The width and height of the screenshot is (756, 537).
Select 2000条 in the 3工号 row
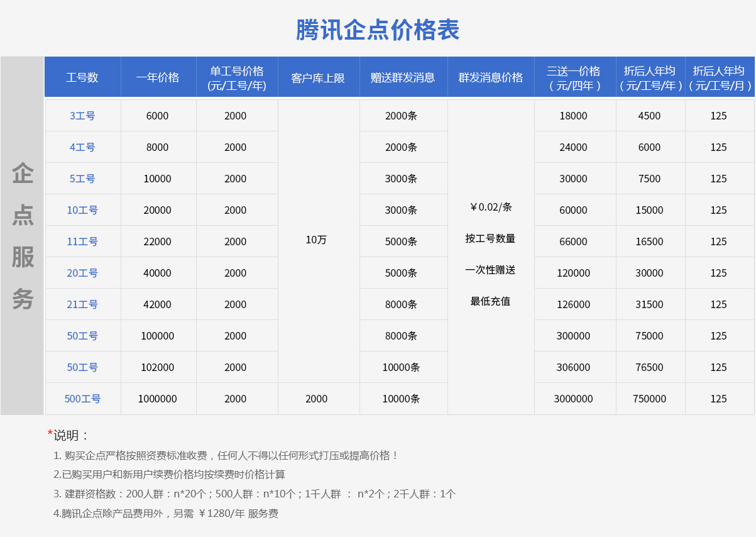click(x=401, y=116)
